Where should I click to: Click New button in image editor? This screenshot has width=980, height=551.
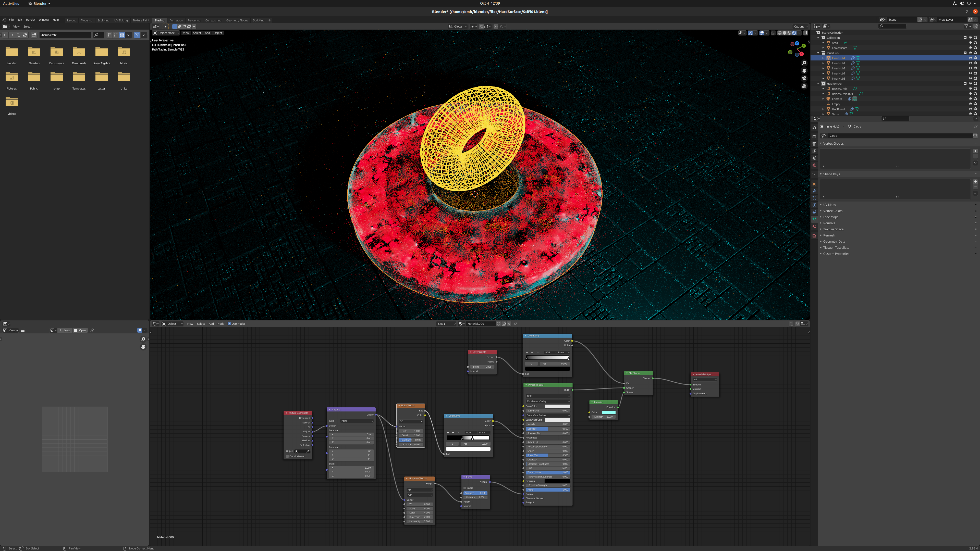point(65,330)
